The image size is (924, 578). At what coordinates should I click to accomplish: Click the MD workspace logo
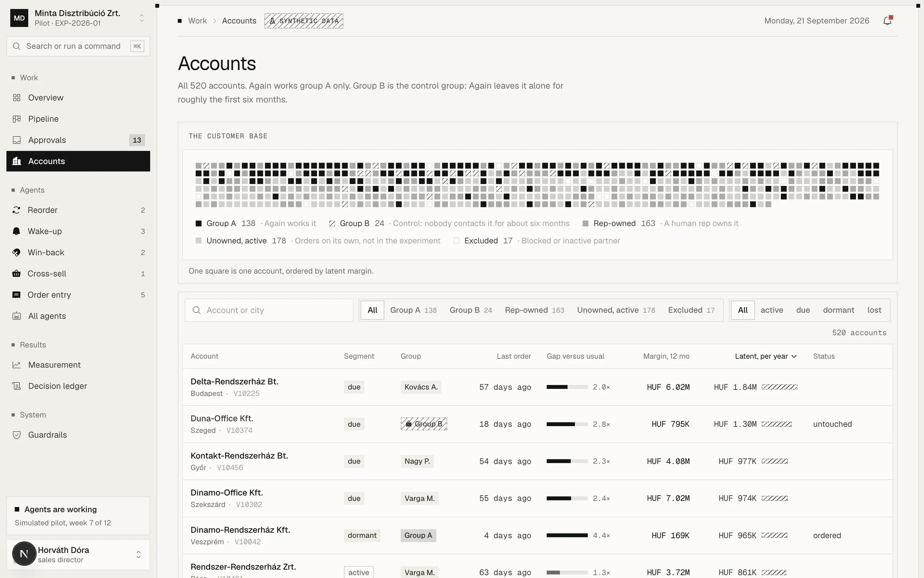19,18
